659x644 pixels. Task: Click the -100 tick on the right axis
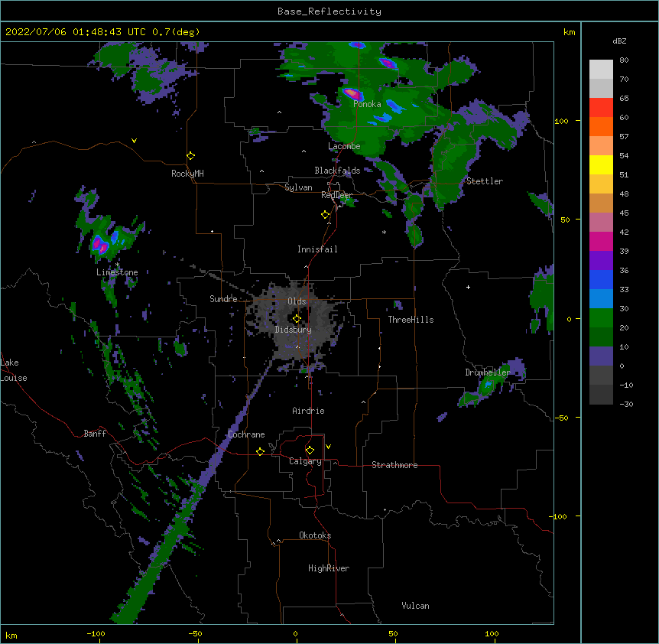point(559,516)
